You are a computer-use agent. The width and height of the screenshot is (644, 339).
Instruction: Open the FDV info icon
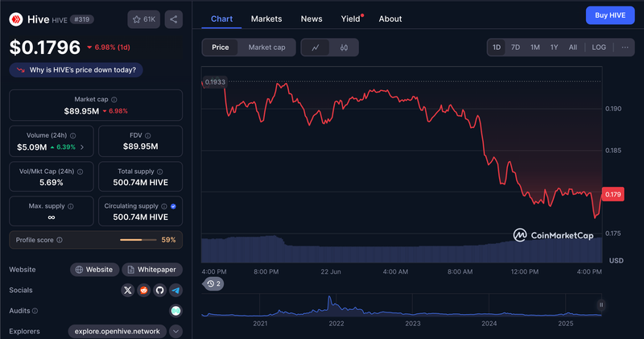148,135
